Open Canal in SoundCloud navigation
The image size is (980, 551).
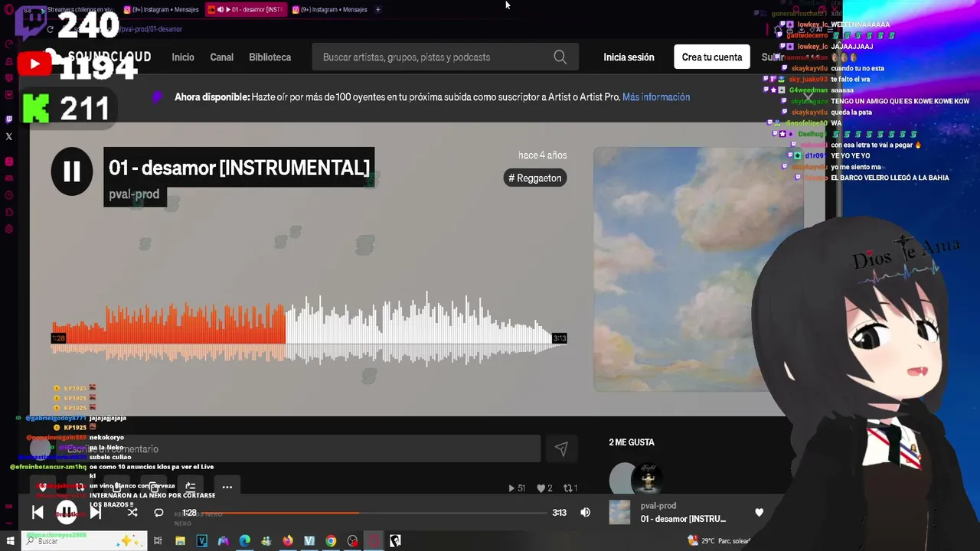pos(222,57)
